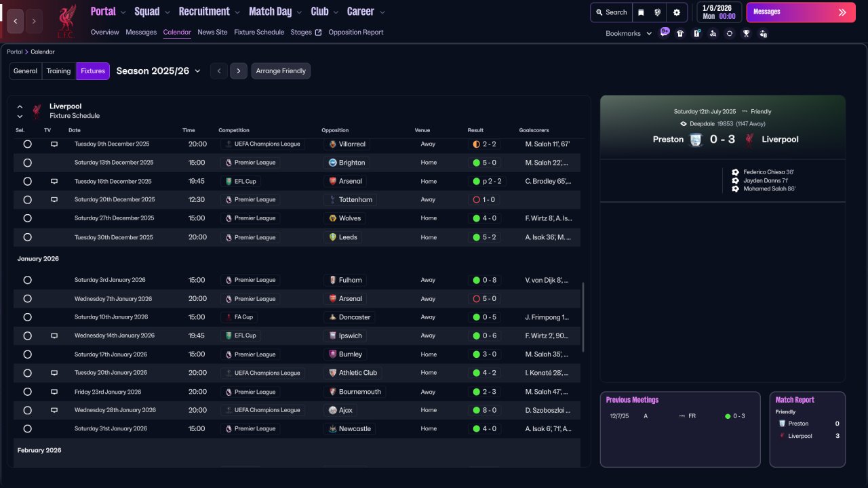The height and width of the screenshot is (488, 868).
Task: Click the TV icon on the Ajax row
Action: (x=54, y=410)
